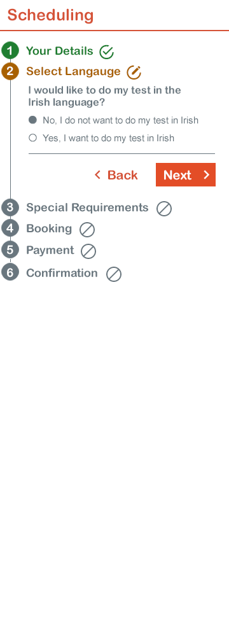Go Back to the previous step
Image resolution: width=229 pixels, height=644 pixels.
116,175
